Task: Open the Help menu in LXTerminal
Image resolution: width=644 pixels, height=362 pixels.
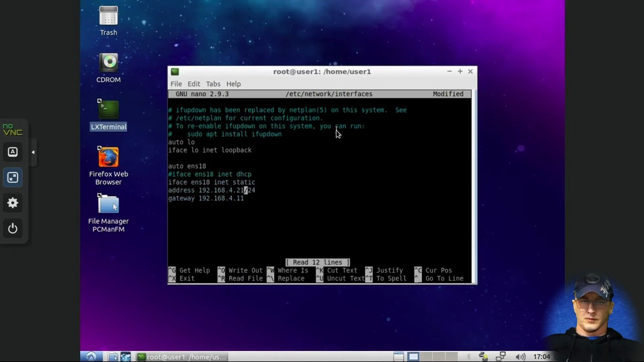Action: point(233,84)
